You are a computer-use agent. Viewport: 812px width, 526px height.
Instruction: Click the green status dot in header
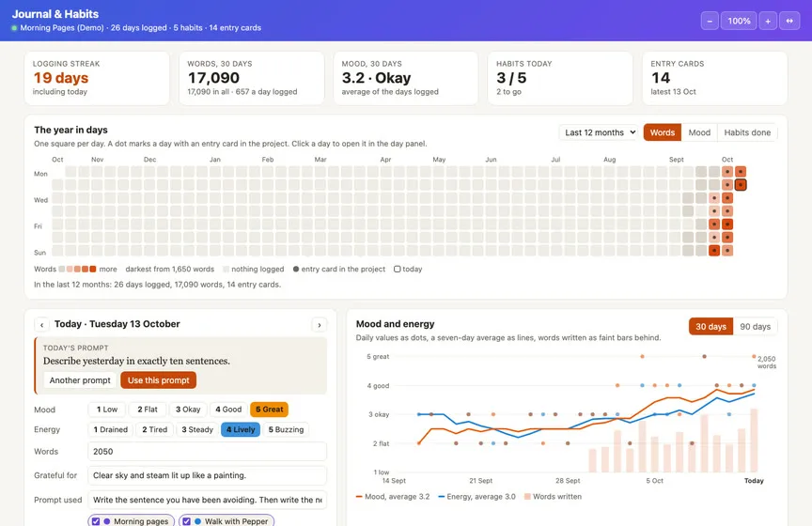tap(14, 28)
